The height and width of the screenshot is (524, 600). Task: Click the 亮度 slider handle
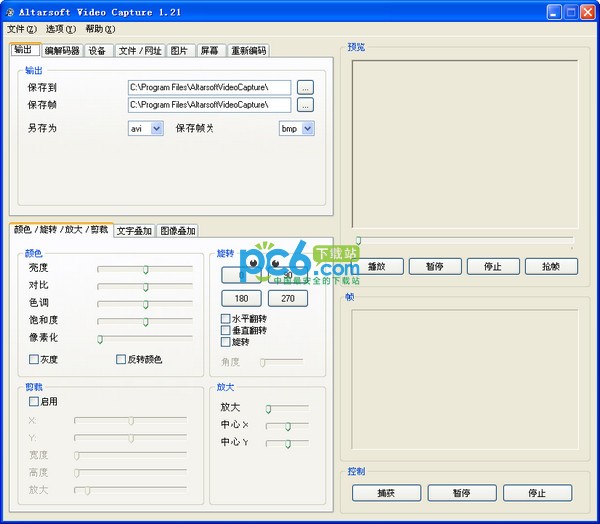coord(145,270)
